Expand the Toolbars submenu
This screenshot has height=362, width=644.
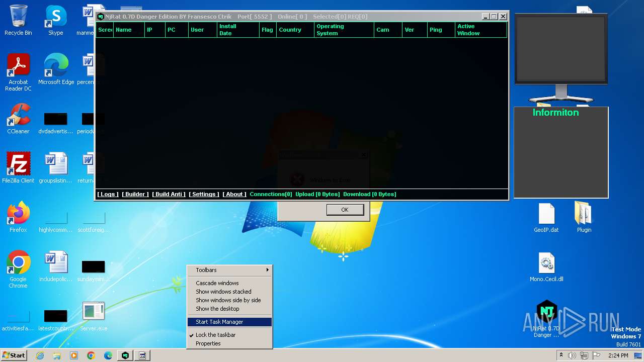(229, 270)
